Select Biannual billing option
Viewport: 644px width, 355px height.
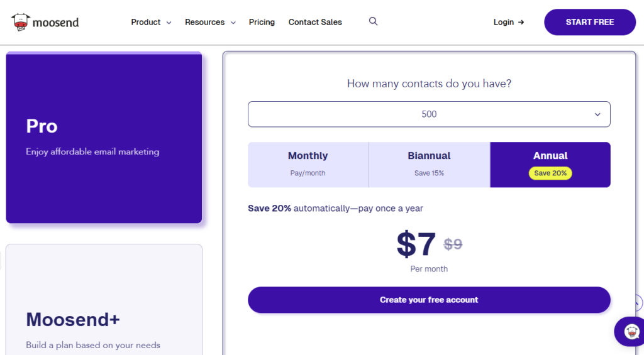tap(429, 165)
